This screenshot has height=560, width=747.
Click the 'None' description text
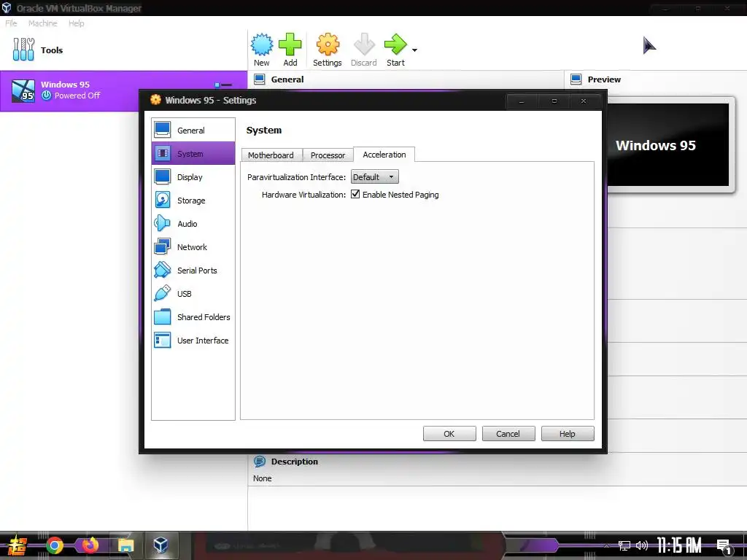click(x=262, y=478)
